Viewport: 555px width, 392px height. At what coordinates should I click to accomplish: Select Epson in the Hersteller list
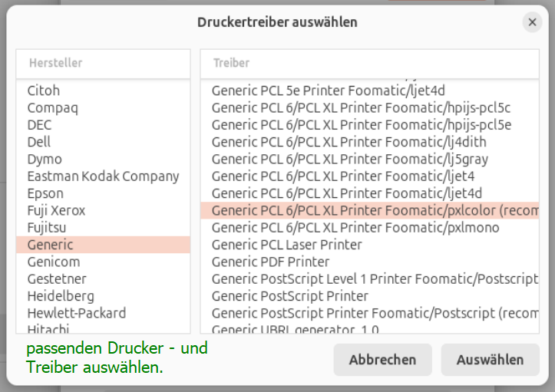45,193
